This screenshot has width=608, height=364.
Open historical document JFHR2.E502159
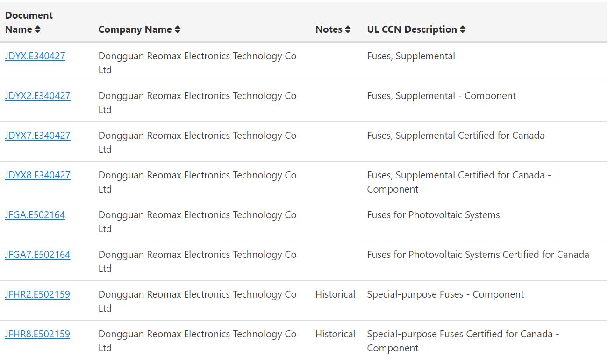click(37, 294)
